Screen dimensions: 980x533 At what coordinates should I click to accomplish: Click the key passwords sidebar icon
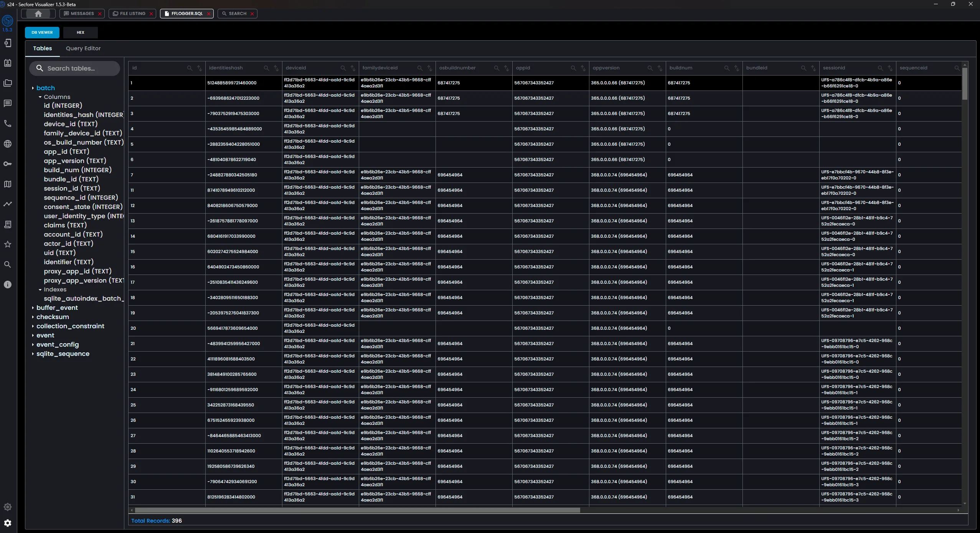point(8,164)
